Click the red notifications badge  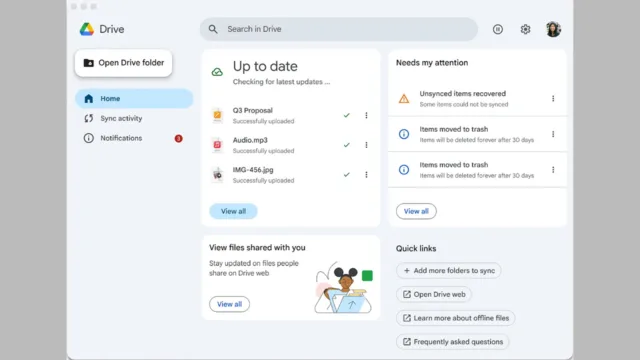tap(178, 138)
